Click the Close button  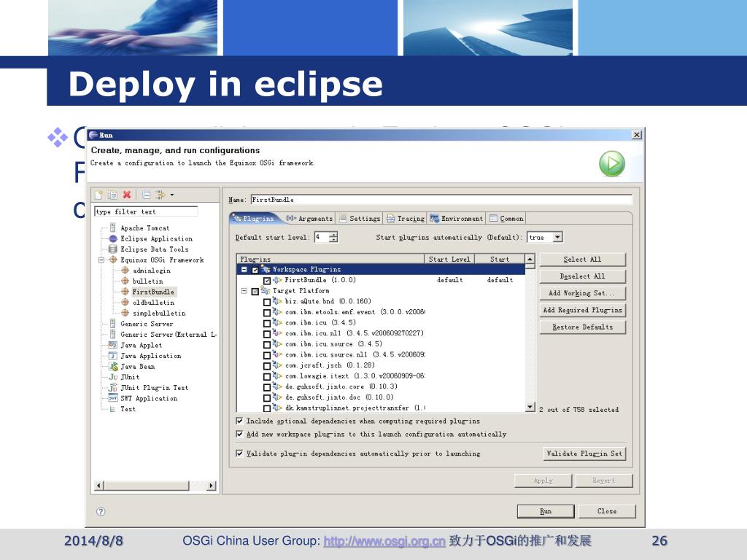(x=607, y=511)
